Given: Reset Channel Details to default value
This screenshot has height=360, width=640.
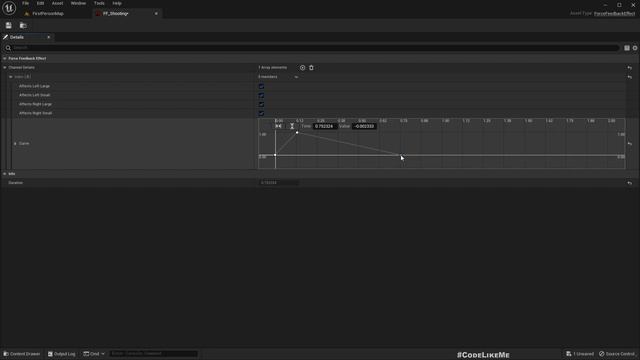Looking at the screenshot, I should 630,68.
